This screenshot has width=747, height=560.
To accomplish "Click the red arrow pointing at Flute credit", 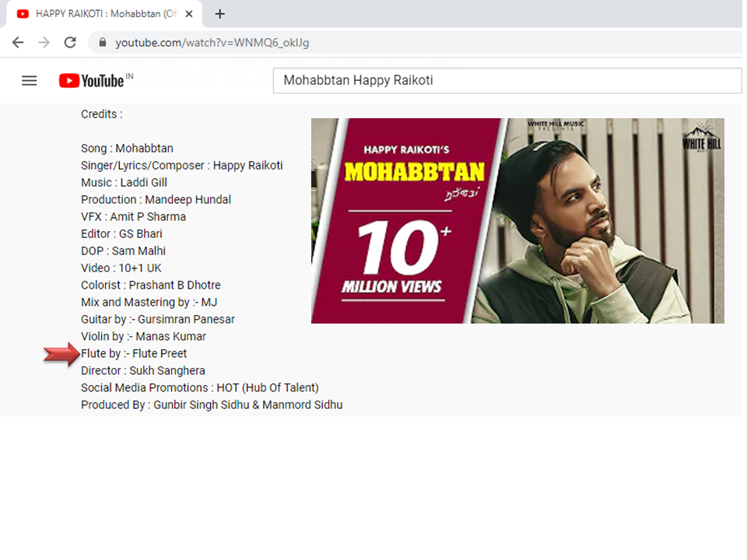I will point(61,355).
